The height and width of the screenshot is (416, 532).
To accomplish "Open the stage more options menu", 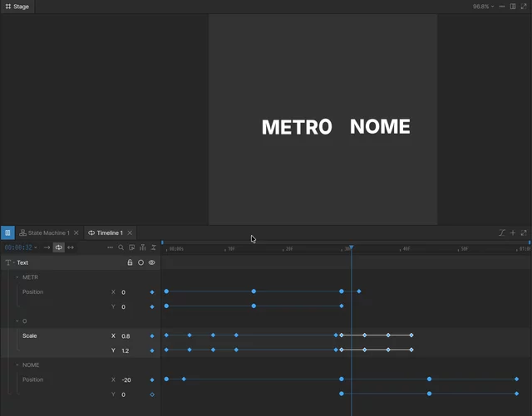I will pos(502,7).
